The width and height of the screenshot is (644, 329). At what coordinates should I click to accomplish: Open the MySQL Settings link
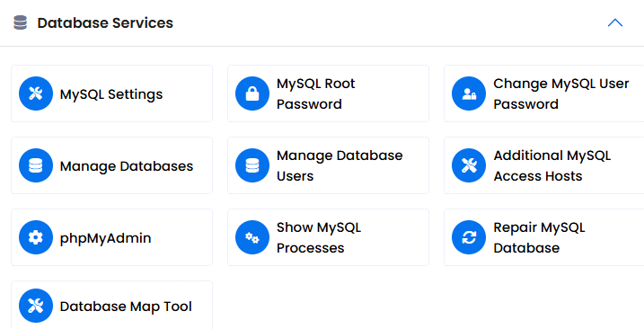click(x=111, y=94)
